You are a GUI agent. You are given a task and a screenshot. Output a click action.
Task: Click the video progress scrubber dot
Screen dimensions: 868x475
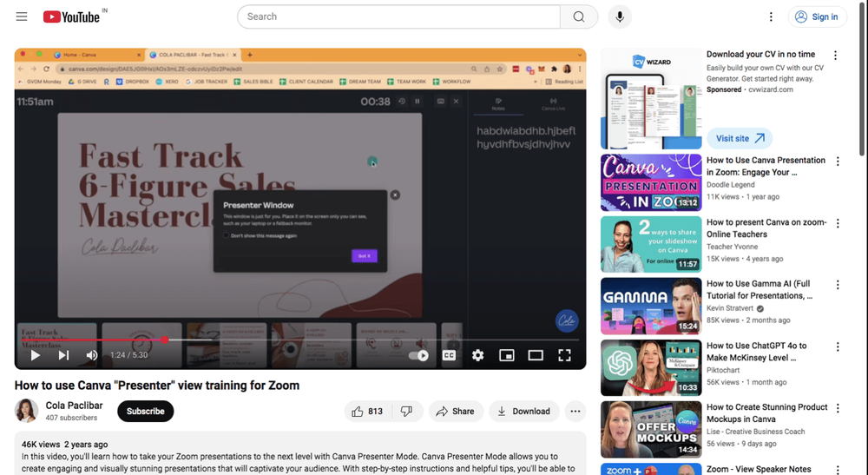[164, 340]
